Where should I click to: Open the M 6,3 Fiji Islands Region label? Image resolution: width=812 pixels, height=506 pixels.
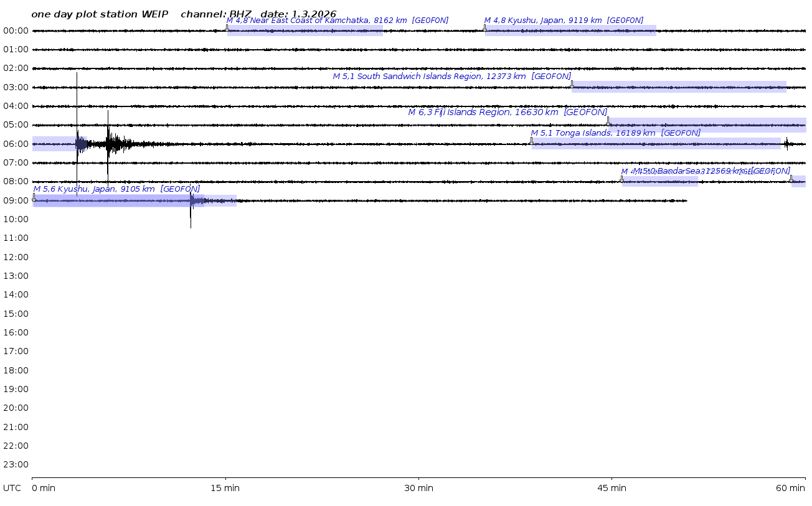[507, 113]
